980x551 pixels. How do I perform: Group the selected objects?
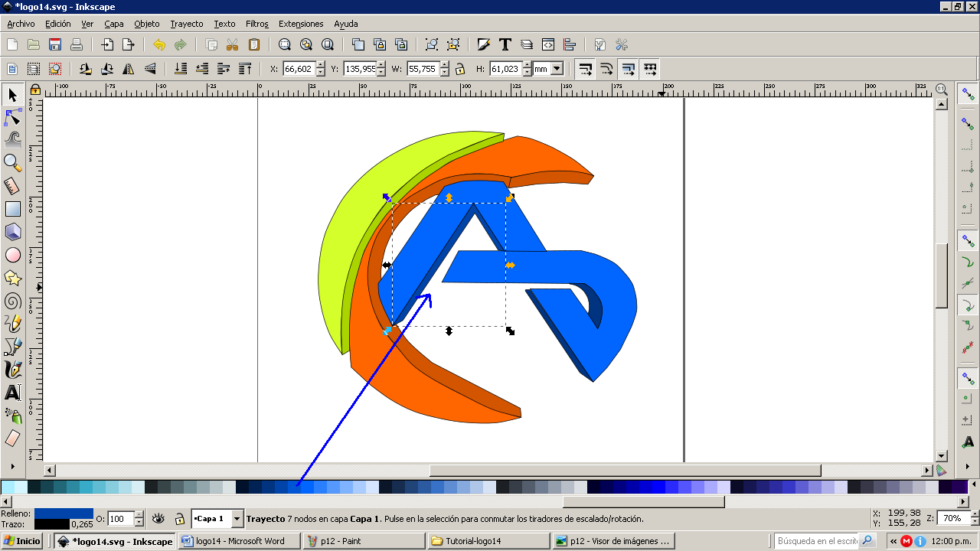tap(432, 44)
